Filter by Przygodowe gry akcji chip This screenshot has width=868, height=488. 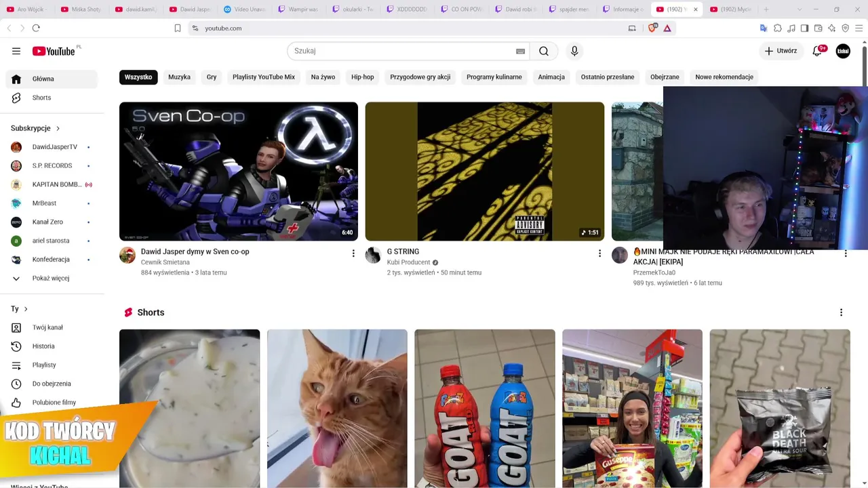click(420, 77)
